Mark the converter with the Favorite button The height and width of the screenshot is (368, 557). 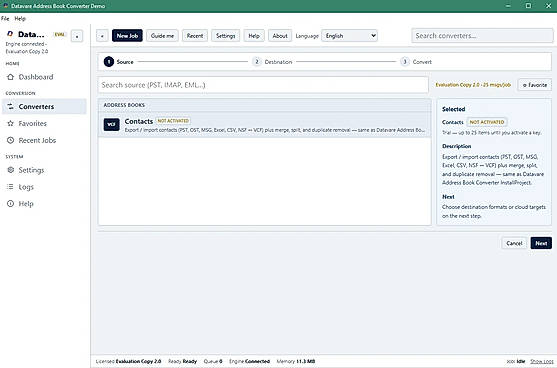click(535, 85)
